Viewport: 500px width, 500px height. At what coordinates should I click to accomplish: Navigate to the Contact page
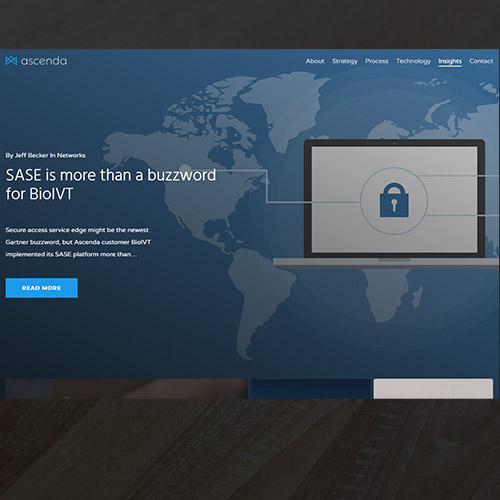tap(481, 61)
